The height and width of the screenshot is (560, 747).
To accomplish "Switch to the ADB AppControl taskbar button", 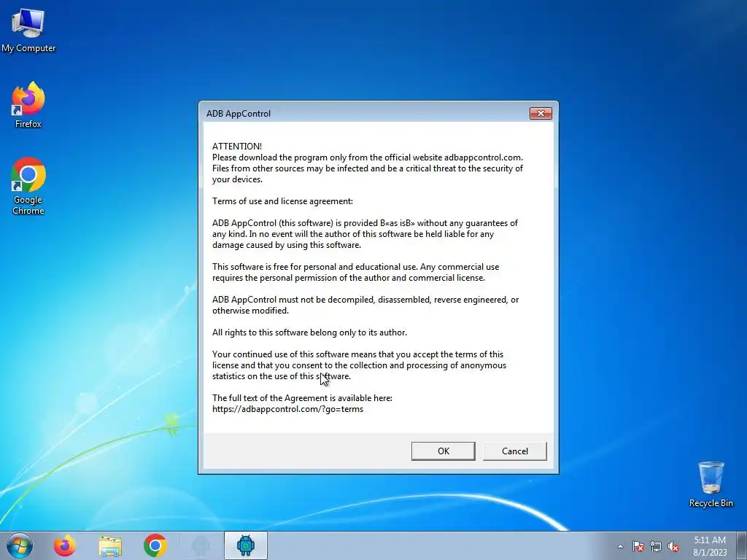I will (246, 545).
